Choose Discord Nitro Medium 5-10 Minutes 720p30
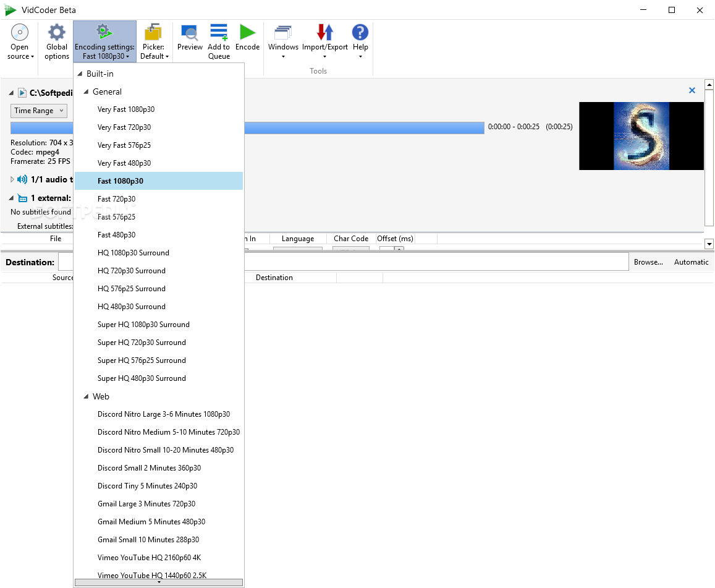Viewport: 715px width, 588px height. pyautogui.click(x=159, y=432)
